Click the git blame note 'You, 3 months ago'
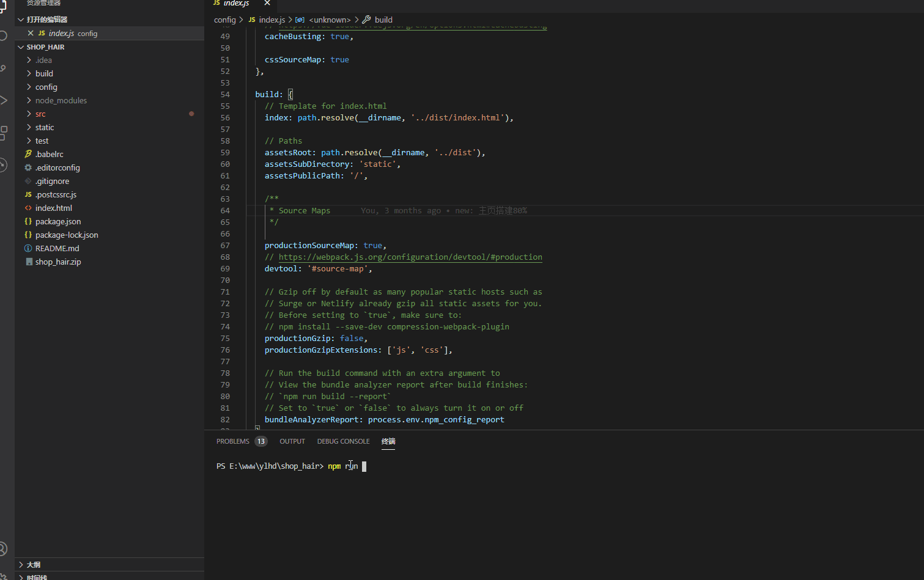The width and height of the screenshot is (924, 580). [401, 211]
